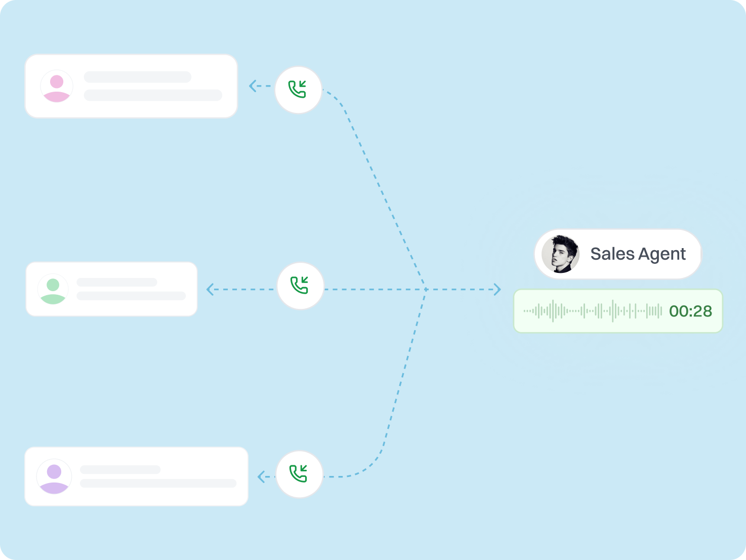Click the Sales Agent label text
This screenshot has height=560, width=746.
click(x=638, y=254)
